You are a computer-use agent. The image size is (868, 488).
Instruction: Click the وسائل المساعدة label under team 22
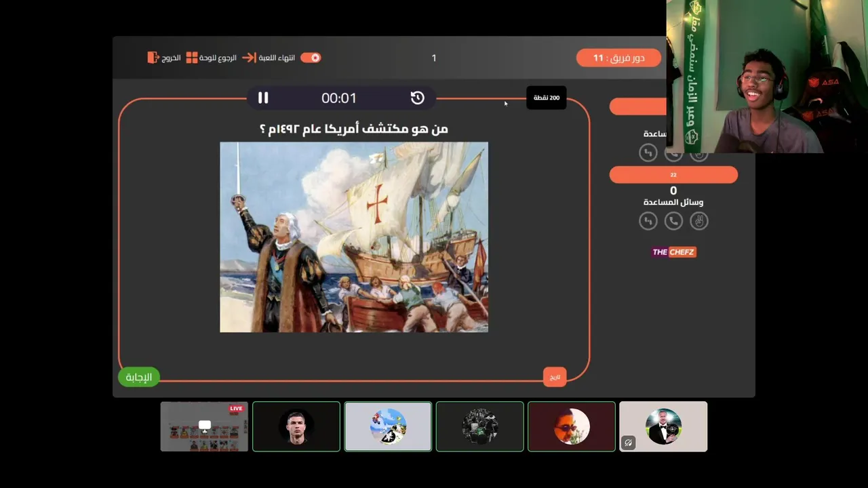tap(673, 203)
